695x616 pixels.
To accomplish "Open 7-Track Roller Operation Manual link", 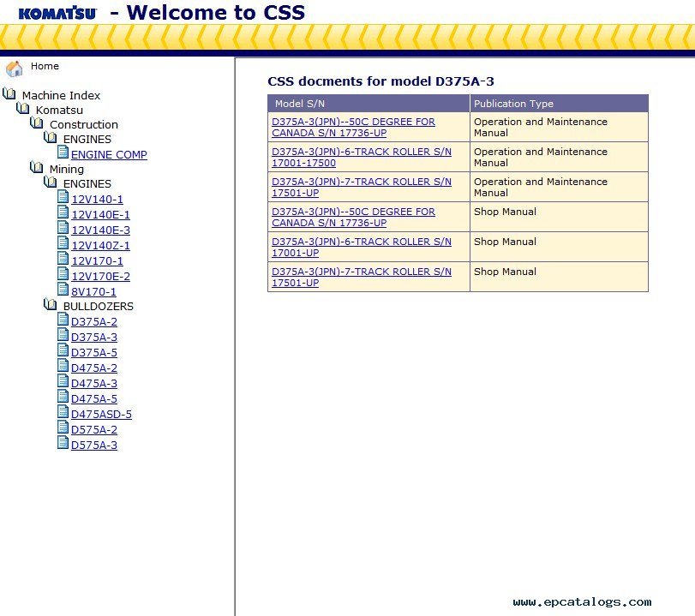I will [x=362, y=188].
